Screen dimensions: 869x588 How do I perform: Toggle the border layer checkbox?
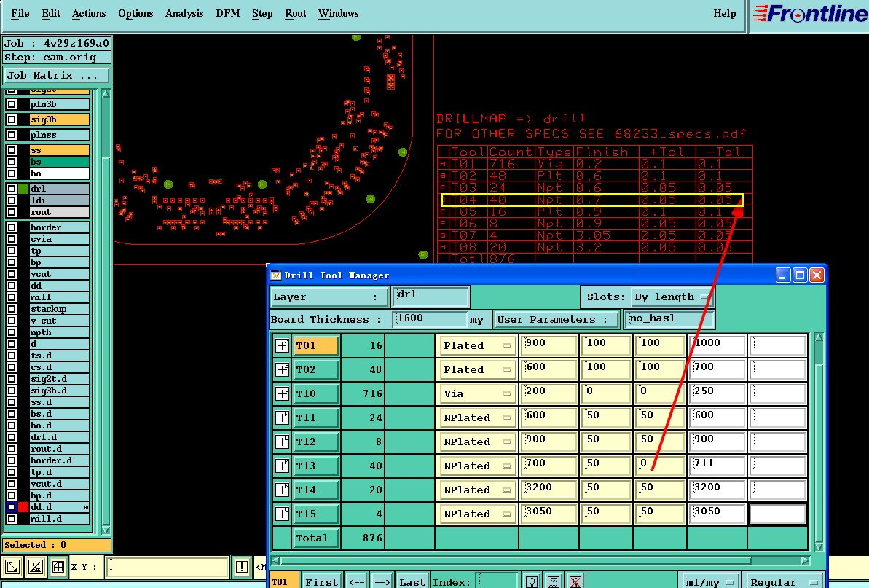11,227
